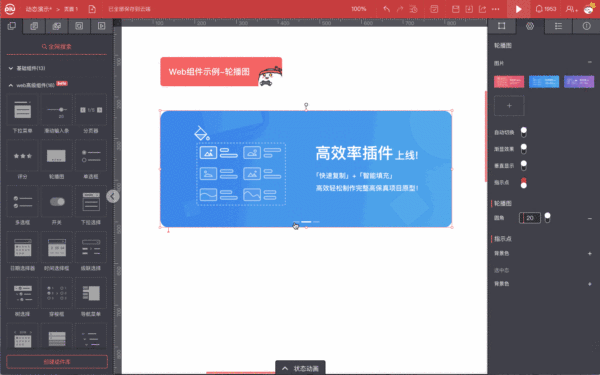Viewport: 600px width, 375px height.
Task: Select the red carousel image thumbnail
Action: (x=509, y=82)
